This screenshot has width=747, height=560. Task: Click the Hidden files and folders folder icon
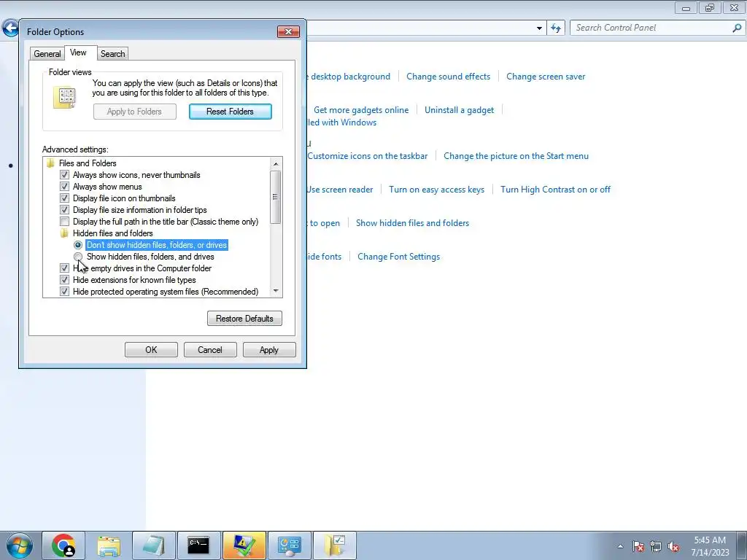(x=64, y=233)
